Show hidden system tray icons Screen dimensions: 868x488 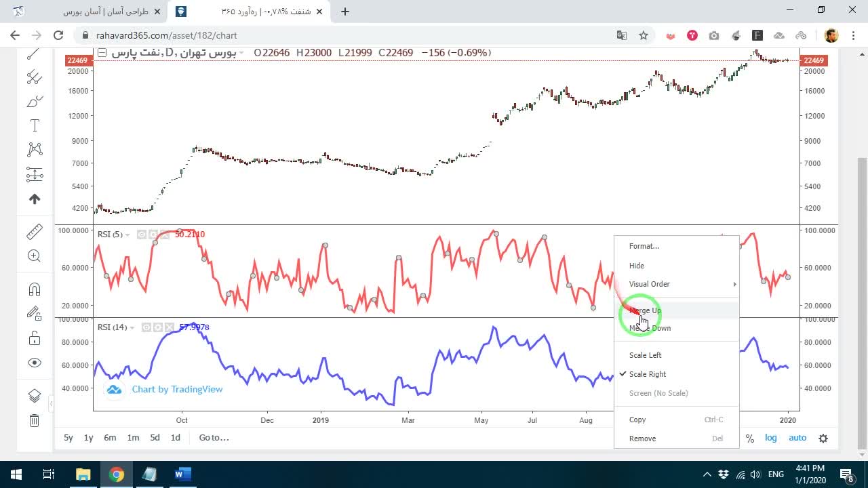707,474
